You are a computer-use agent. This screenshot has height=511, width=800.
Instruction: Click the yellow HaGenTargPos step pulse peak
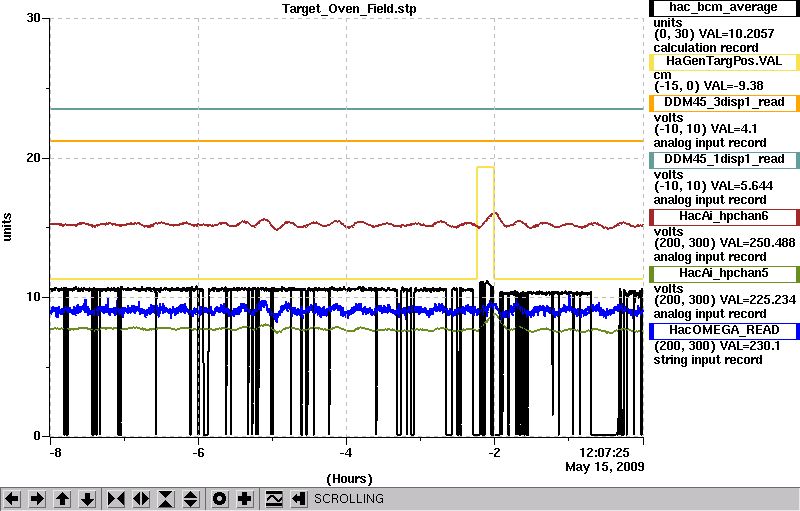(485, 167)
